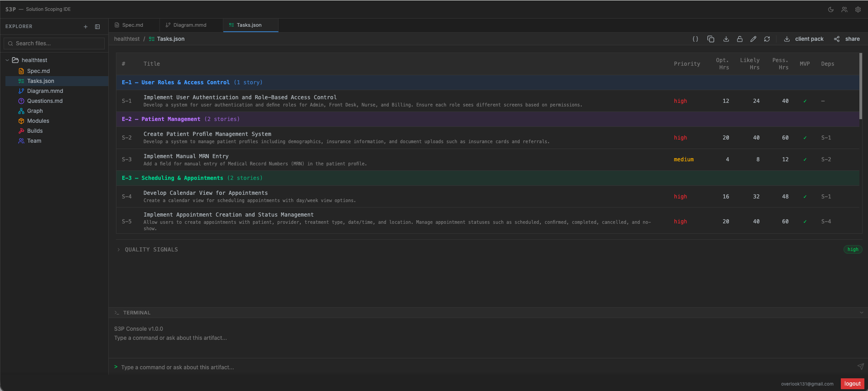Click the Likely Hrs column header
Image resolution: width=868 pixels, height=391 pixels.
click(750, 64)
